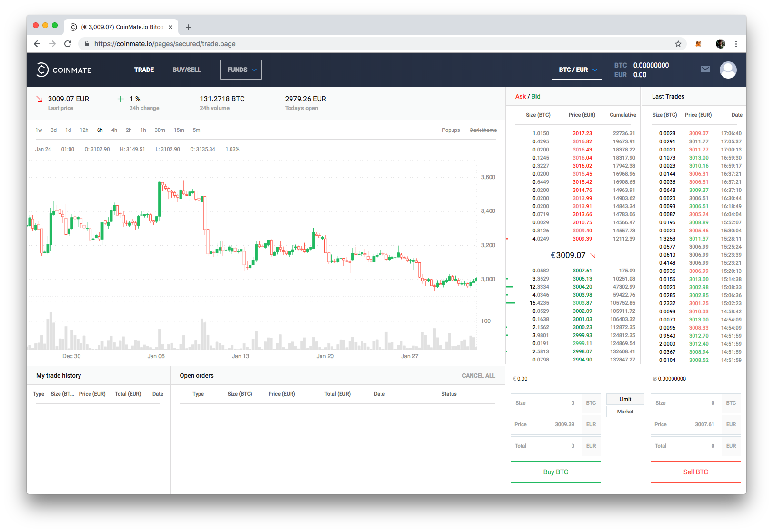Expand the FUNDS dropdown
Screen dimensions: 773x532
tap(241, 70)
